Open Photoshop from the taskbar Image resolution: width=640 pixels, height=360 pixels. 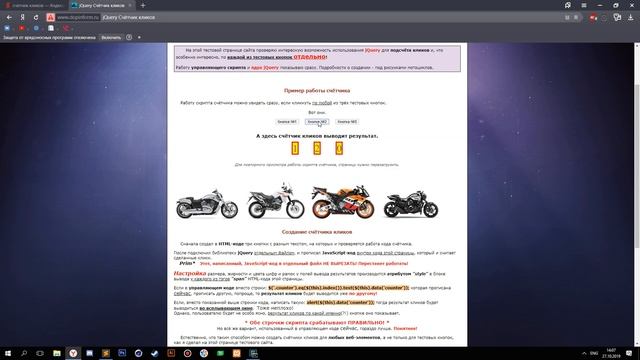pyautogui.click(x=122, y=353)
